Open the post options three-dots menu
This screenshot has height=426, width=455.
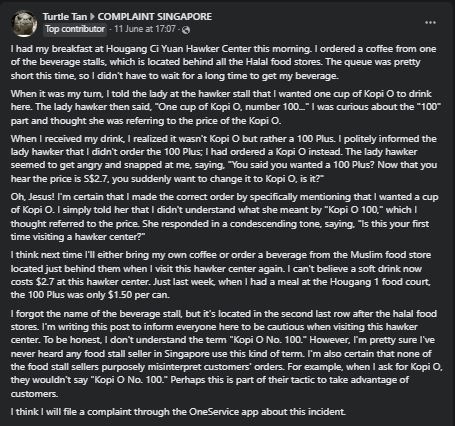[x=430, y=23]
